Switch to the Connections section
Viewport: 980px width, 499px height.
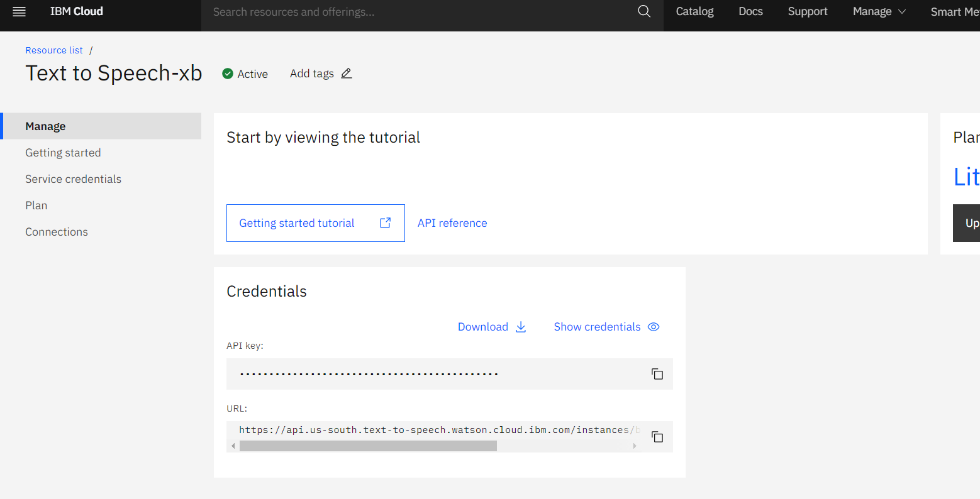click(57, 231)
